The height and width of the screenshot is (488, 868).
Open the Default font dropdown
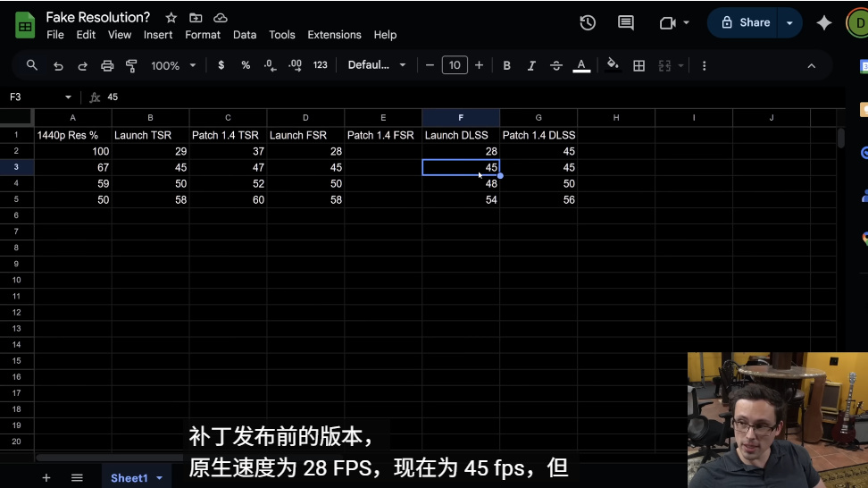pos(377,65)
